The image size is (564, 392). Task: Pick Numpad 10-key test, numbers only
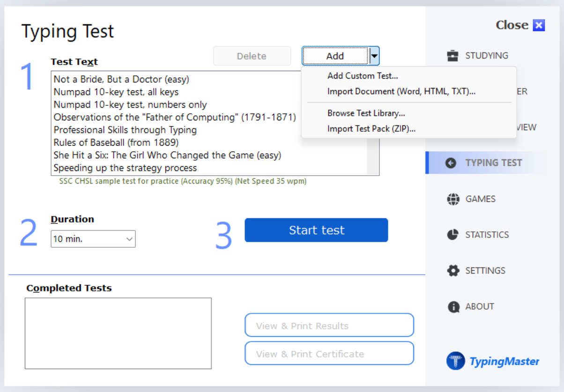[130, 104]
